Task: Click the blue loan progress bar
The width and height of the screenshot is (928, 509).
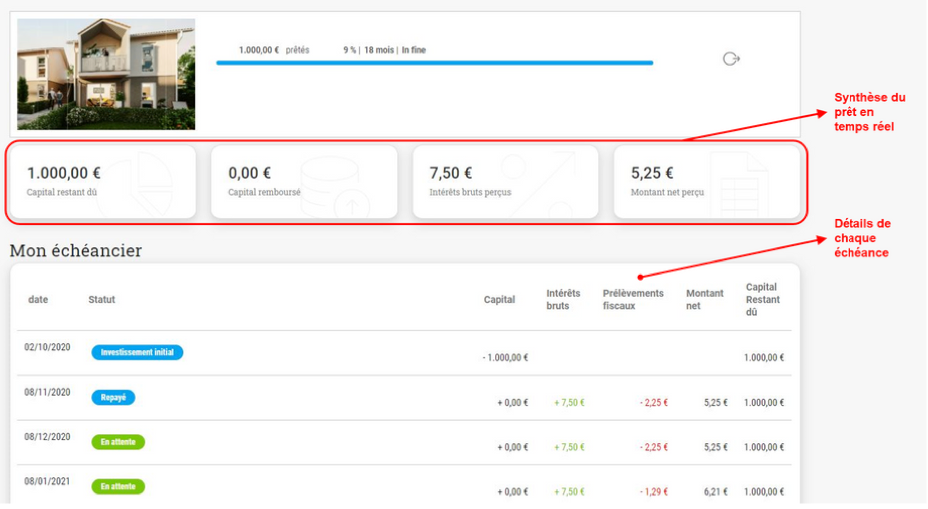Action: tap(435, 63)
